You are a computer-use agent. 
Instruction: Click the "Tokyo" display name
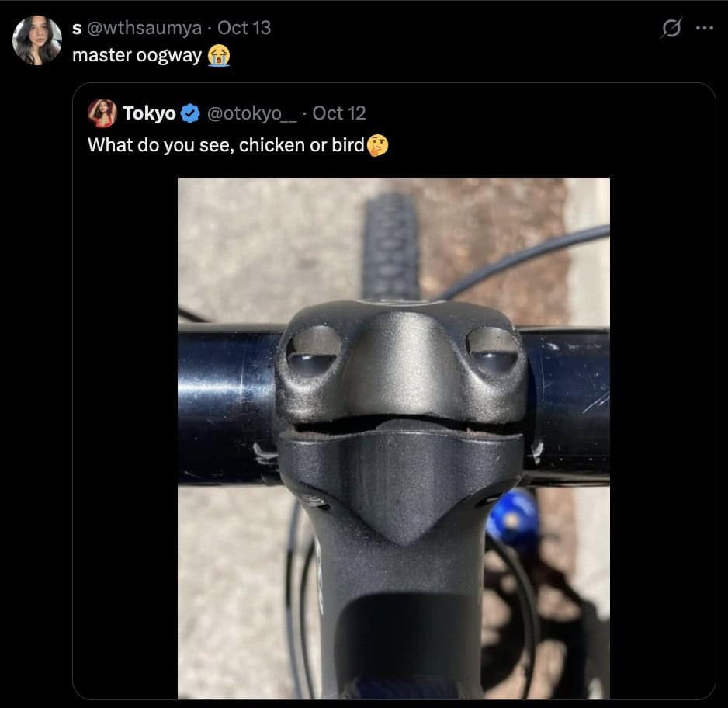pos(149,113)
